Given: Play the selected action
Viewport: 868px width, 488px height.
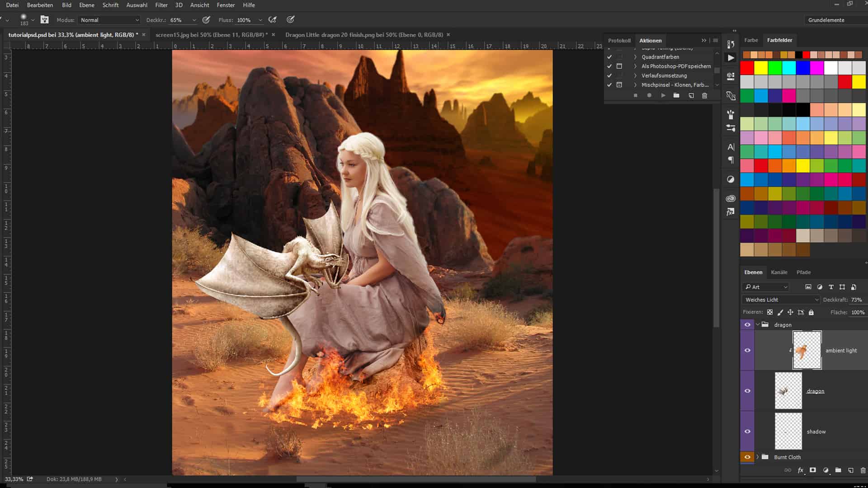Looking at the screenshot, I should 663,95.
